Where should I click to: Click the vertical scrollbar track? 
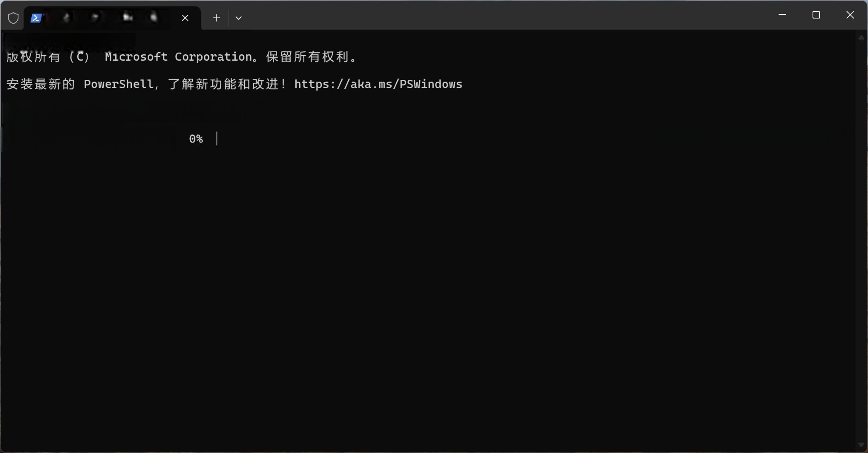point(861,241)
